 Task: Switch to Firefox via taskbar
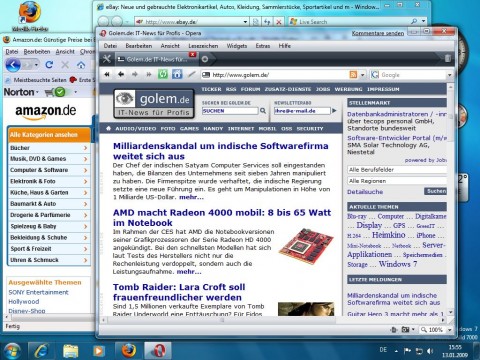(129, 351)
